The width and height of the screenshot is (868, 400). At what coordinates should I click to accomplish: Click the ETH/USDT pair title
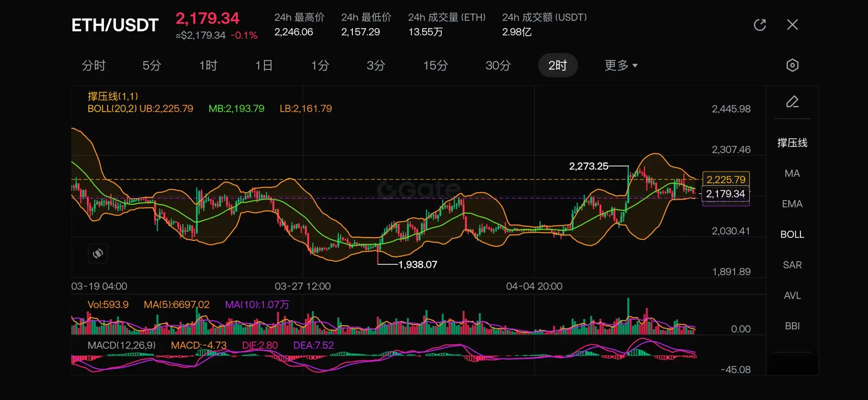pos(115,25)
